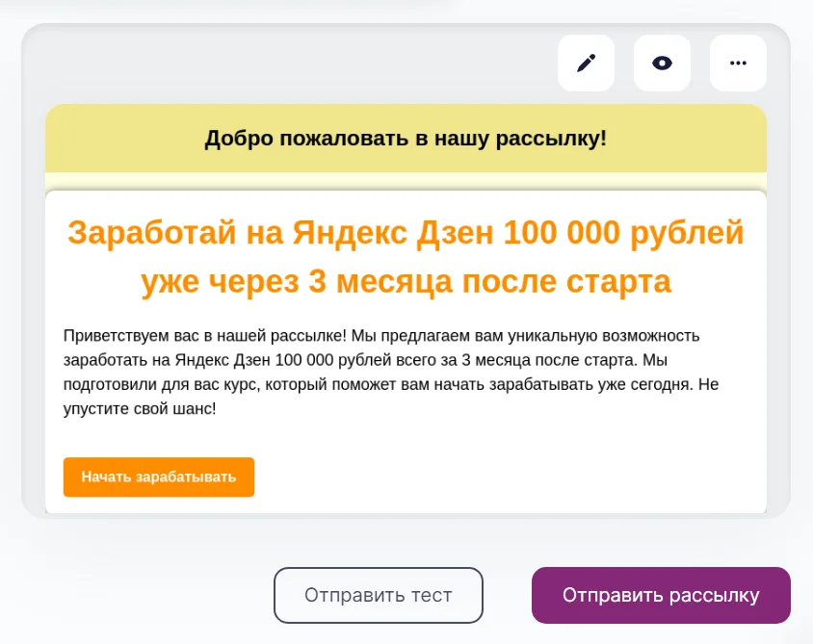813x644 pixels.
Task: Send the campaign via "Отправить рассылку"
Action: (661, 595)
